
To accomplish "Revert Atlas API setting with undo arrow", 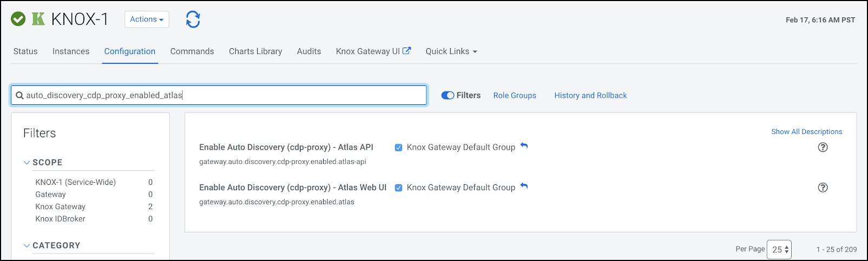I will [524, 146].
